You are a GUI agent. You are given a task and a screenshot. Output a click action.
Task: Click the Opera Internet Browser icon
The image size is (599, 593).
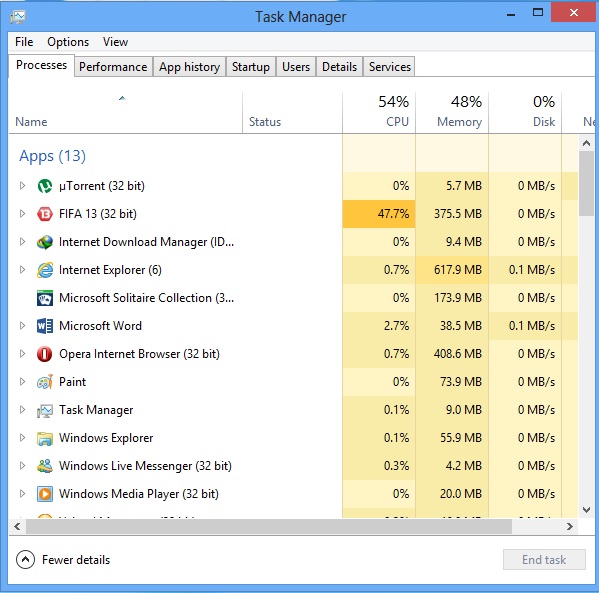[45, 354]
